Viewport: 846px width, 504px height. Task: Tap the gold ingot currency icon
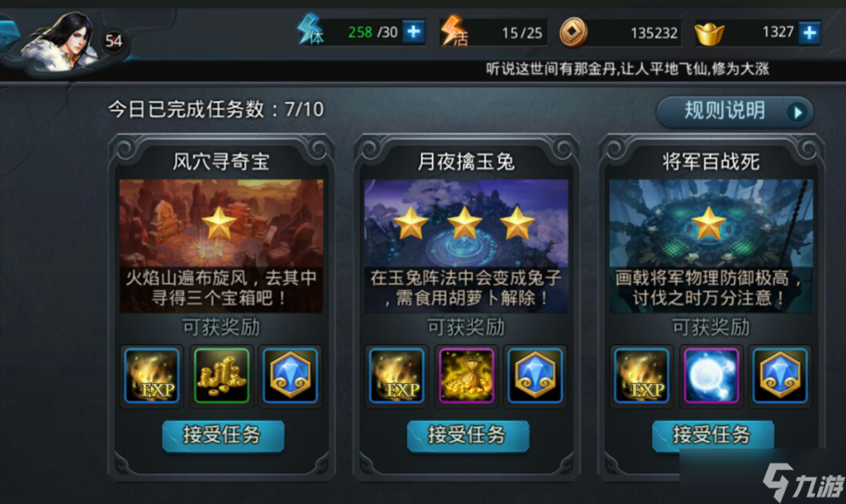coord(710,33)
